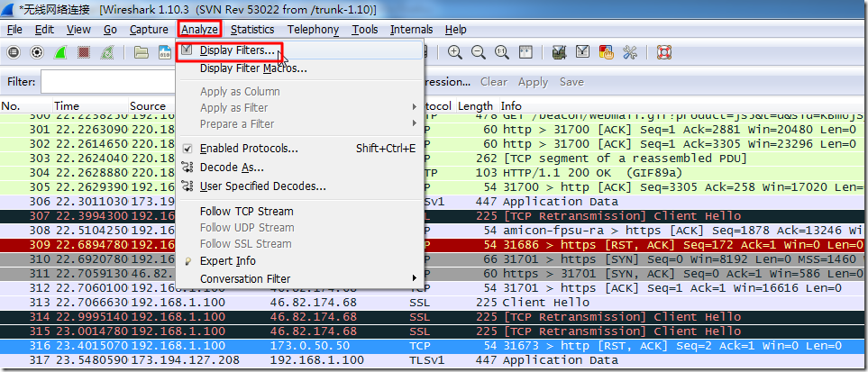Select packet 303 reassembled PDU row
Screen dimensions: 868x372
click(x=434, y=159)
